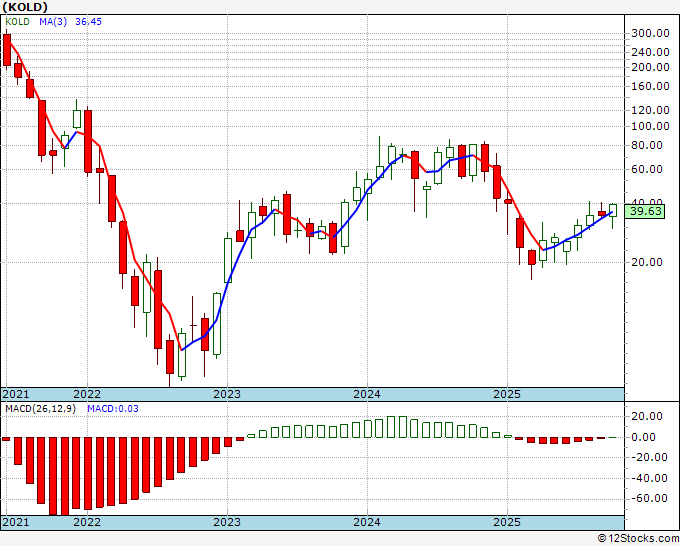680x546 pixels.
Task: Click the 300.00 price axis label
Action: [650, 33]
